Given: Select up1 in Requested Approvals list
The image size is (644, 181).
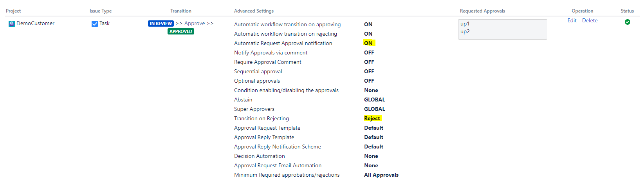Looking at the screenshot, I should (x=465, y=24).
